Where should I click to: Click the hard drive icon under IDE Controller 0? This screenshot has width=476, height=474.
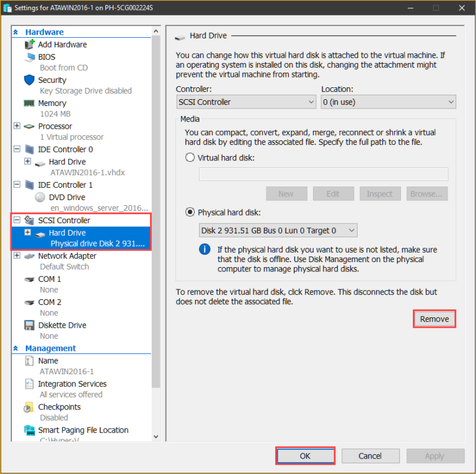pos(40,164)
